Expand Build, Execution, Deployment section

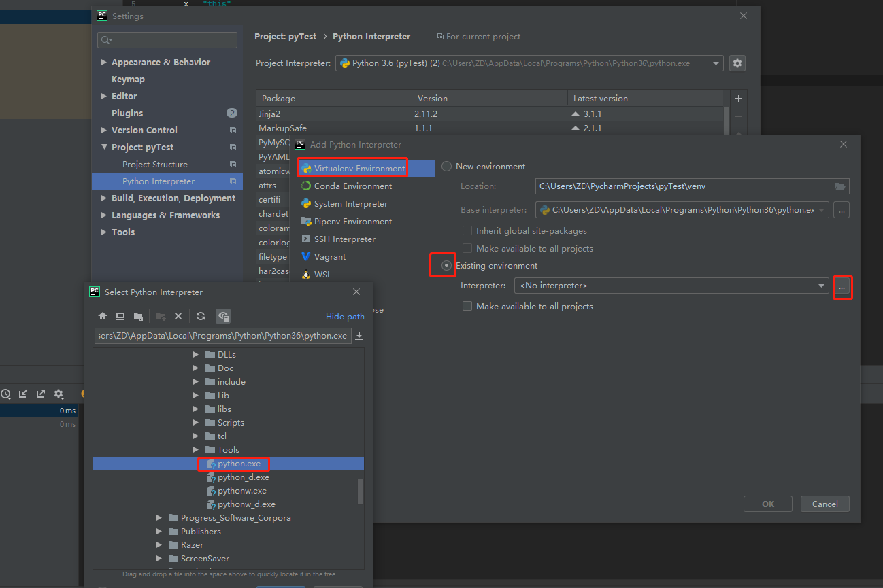pyautogui.click(x=104, y=198)
